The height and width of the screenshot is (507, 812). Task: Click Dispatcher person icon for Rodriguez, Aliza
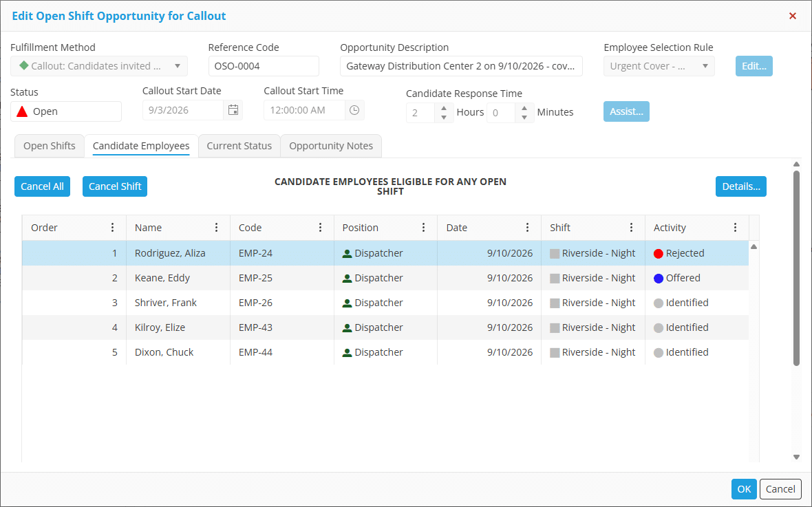pyautogui.click(x=347, y=253)
